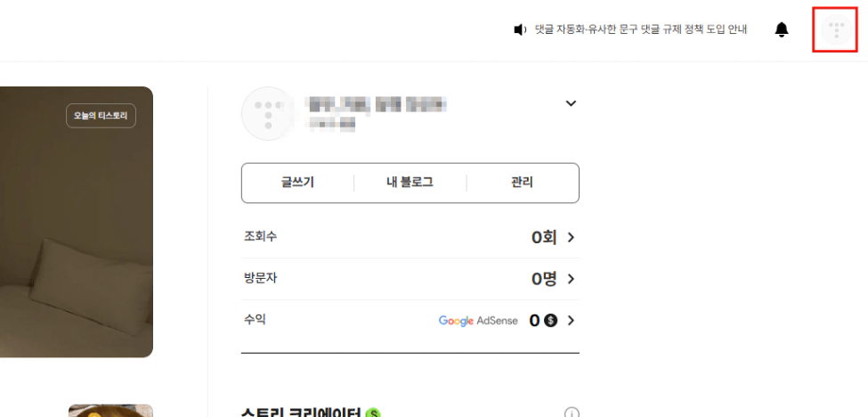Click the 오늘의 티스토리 badge
The image size is (868, 417).
[101, 117]
